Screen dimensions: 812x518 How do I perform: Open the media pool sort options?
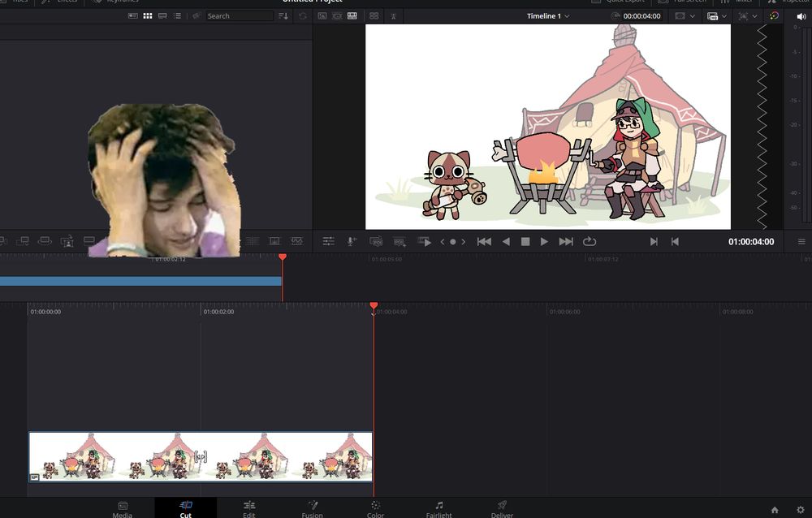[283, 16]
